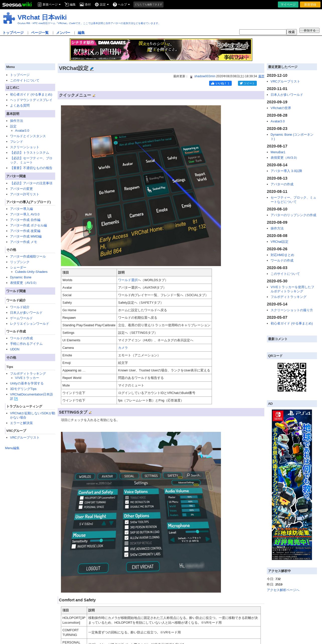The height and width of the screenshot is (644, 322).
Task: Click the Twitter ツイート button
Action: click(247, 83)
